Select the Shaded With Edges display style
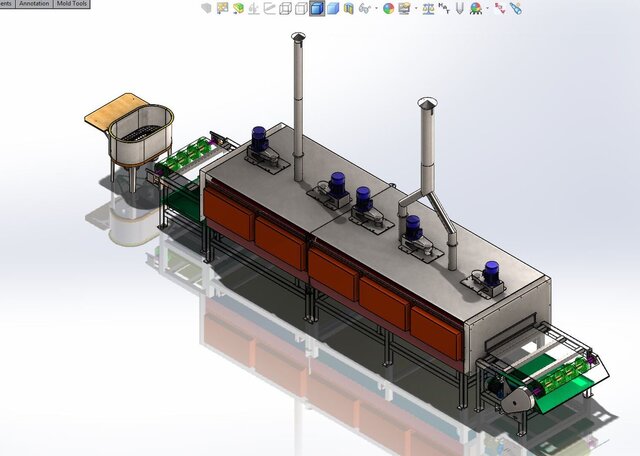Viewport: 640px width, 456px height. 316,8
